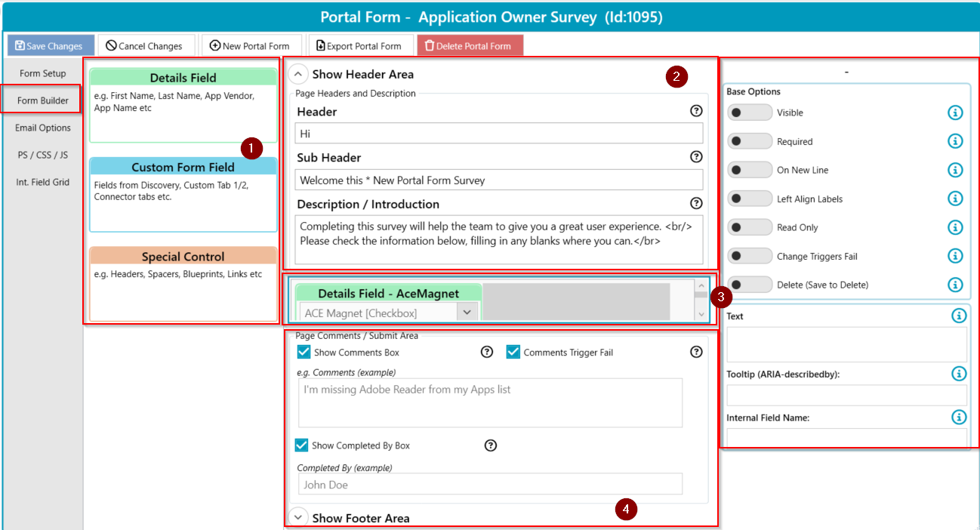Open Int. Field Grid tab
980x530 pixels.
43,182
